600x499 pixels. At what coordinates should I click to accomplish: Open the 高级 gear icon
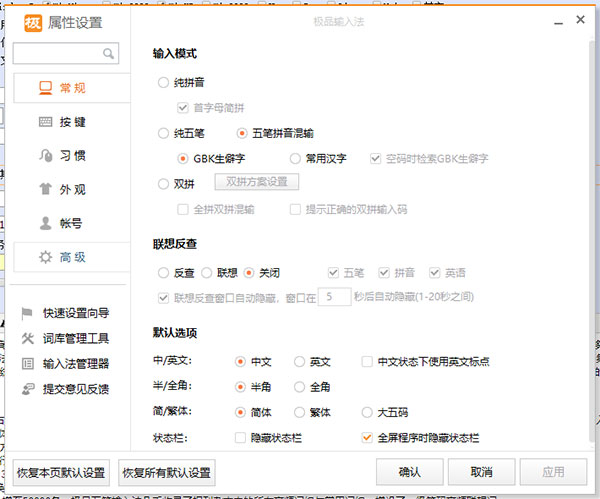tap(45, 257)
